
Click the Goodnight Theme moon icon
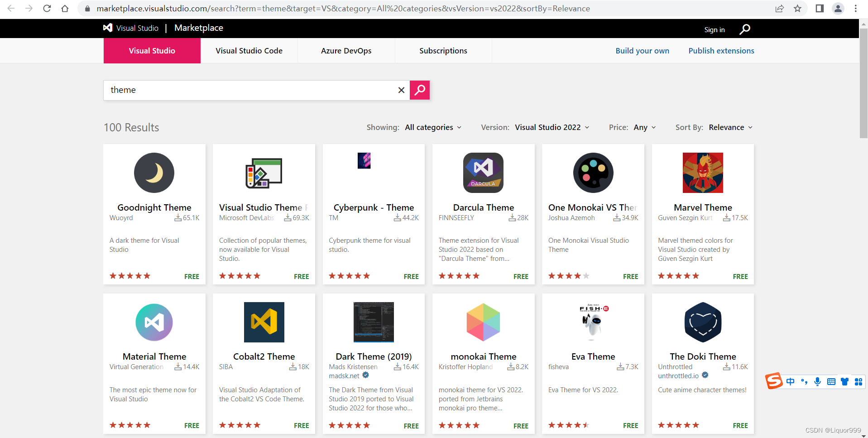(x=154, y=173)
